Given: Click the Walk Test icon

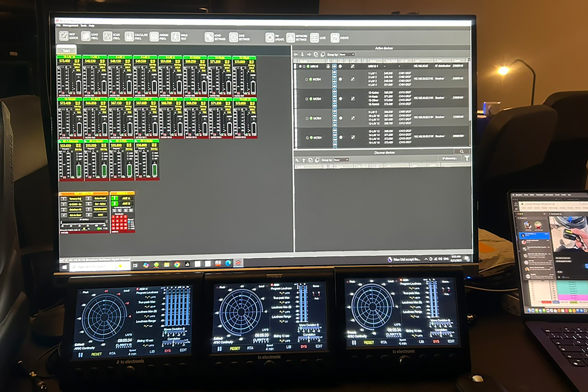Looking at the screenshot, I should (175, 37).
